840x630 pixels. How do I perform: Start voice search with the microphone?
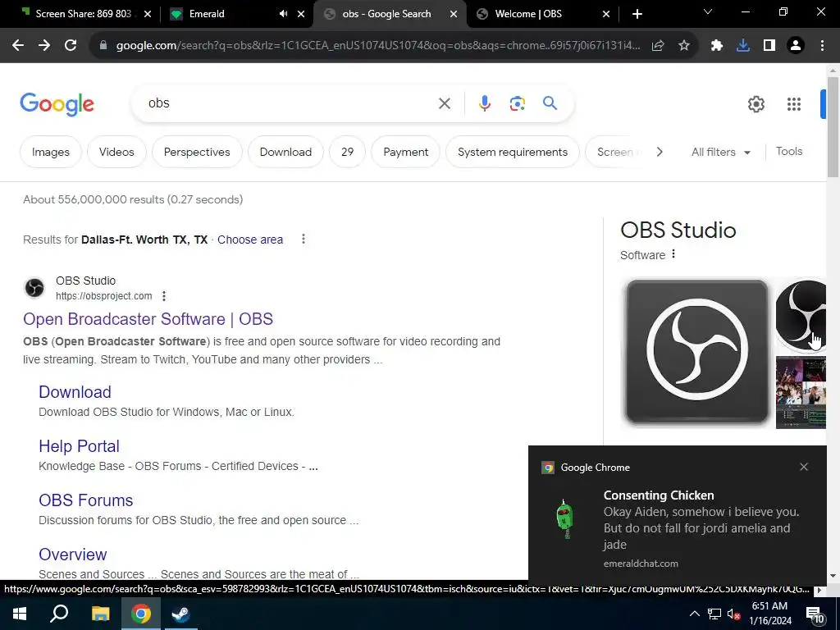pos(485,103)
